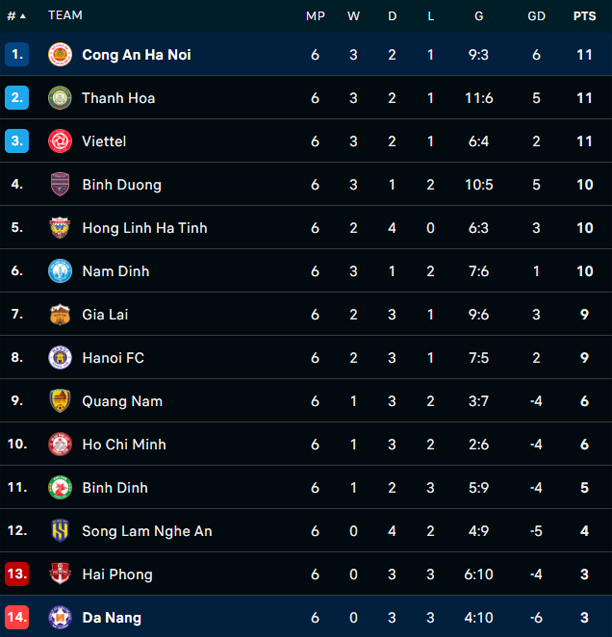Screen dimensions: 612x637
Task: Sort standings by GD column header
Action: pyautogui.click(x=537, y=16)
